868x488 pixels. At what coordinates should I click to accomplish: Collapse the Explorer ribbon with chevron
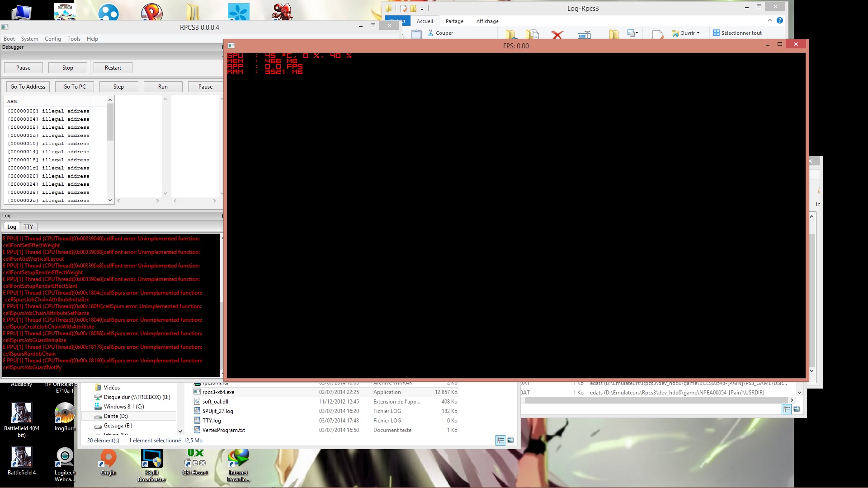coord(769,20)
